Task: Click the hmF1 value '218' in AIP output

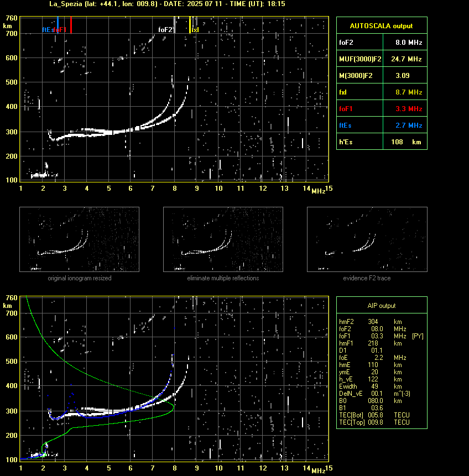Action: [373, 343]
